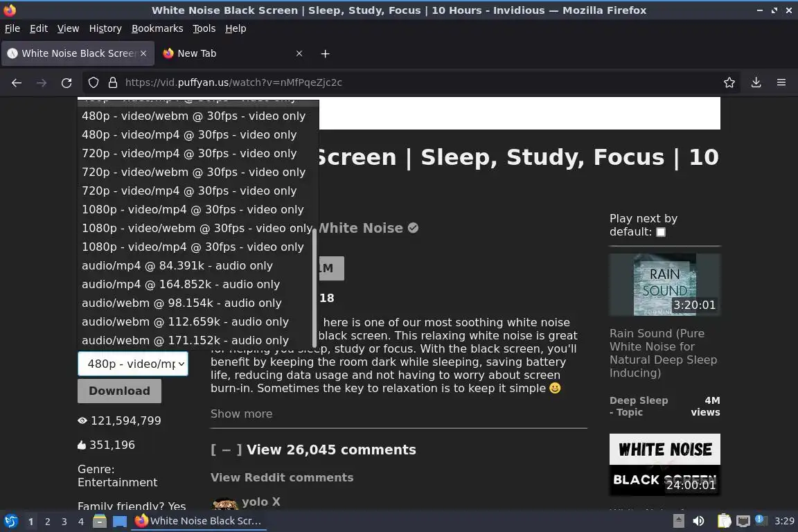Viewport: 798px width, 532px height.
Task: Open the History menu
Action: 105,28
